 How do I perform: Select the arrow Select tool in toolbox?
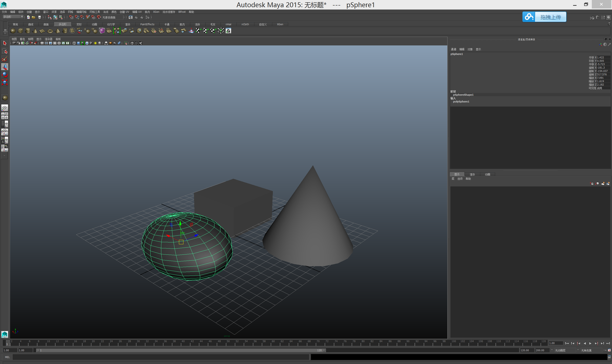click(x=5, y=43)
